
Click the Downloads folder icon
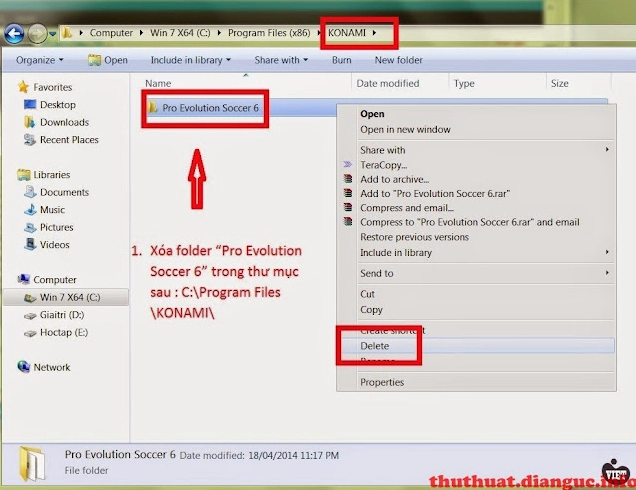coord(30,122)
